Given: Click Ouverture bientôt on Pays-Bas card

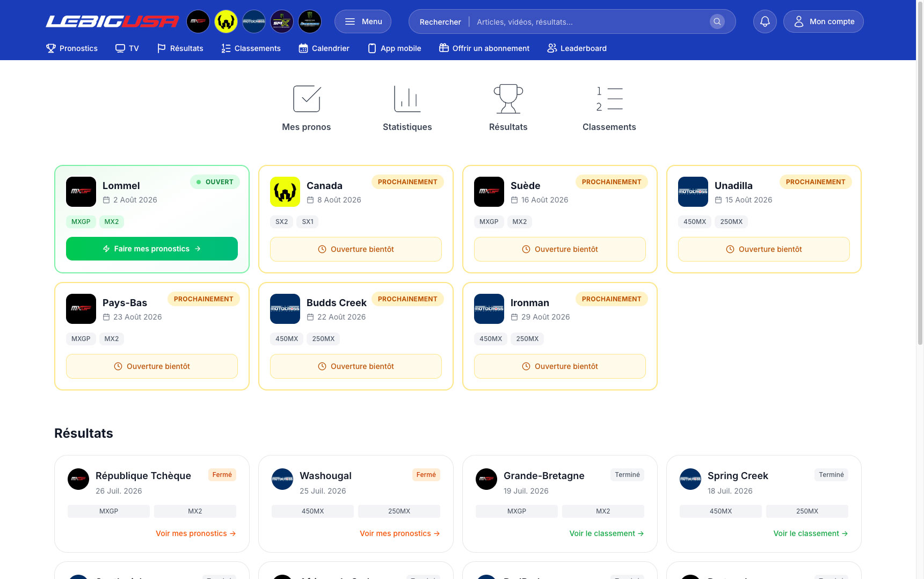Looking at the screenshot, I should coord(152,366).
